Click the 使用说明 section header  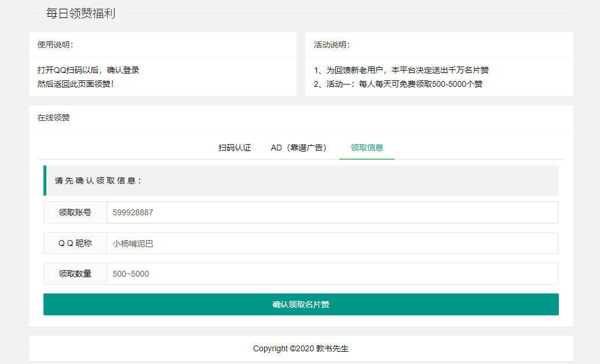[x=53, y=44]
